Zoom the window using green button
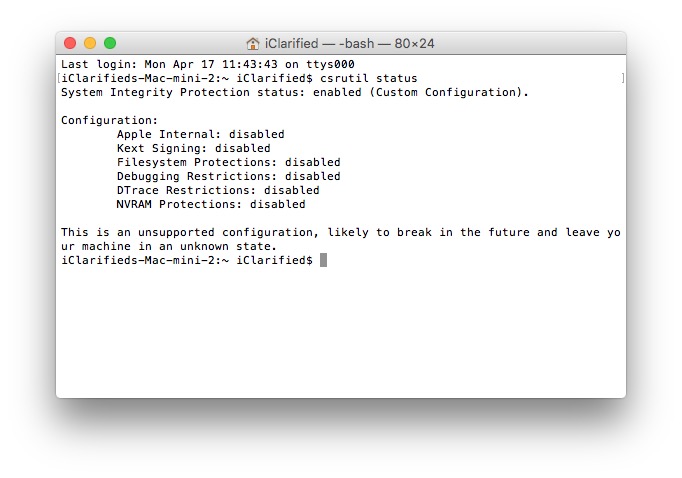This screenshot has height=478, width=682. pyautogui.click(x=110, y=43)
